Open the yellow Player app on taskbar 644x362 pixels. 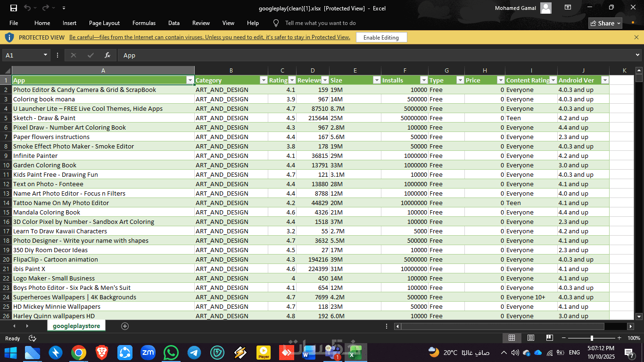pos(263,352)
